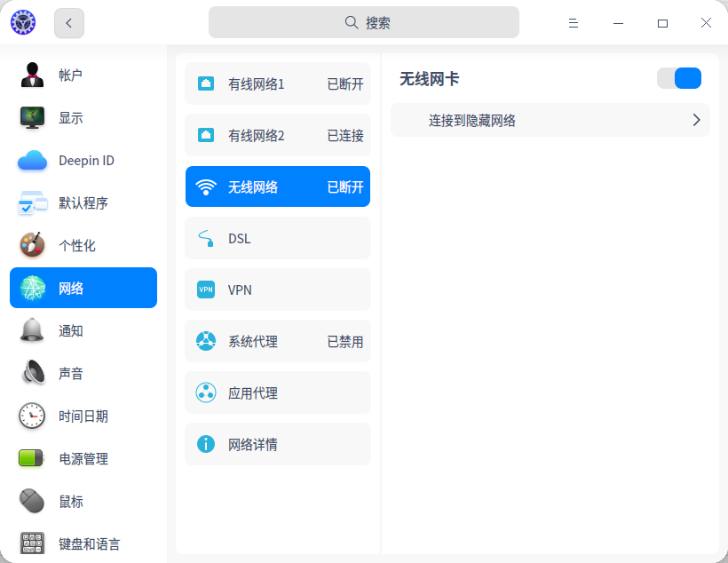The image size is (728, 563).
Task: Open the VPN settings entry
Action: click(278, 289)
